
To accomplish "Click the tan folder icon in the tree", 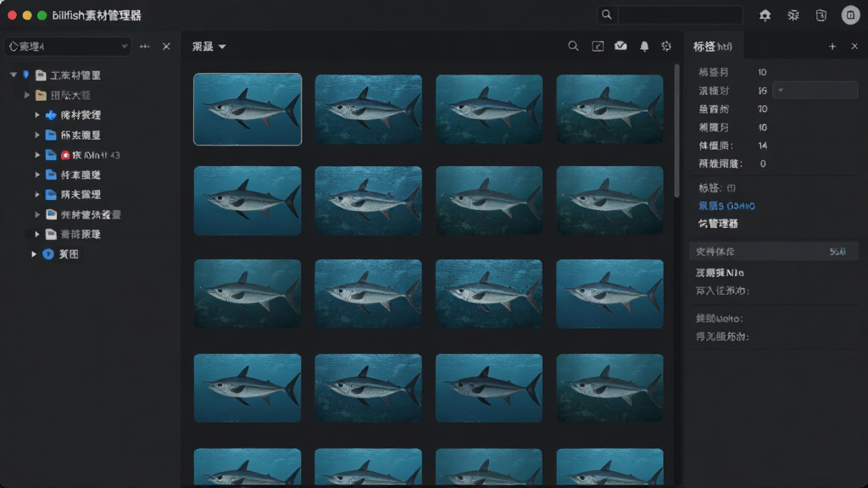I will click(41, 95).
